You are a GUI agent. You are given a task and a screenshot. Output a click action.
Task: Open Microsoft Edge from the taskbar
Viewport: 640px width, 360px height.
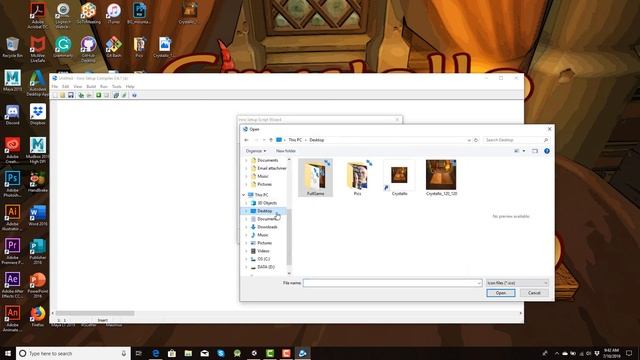coord(156,353)
